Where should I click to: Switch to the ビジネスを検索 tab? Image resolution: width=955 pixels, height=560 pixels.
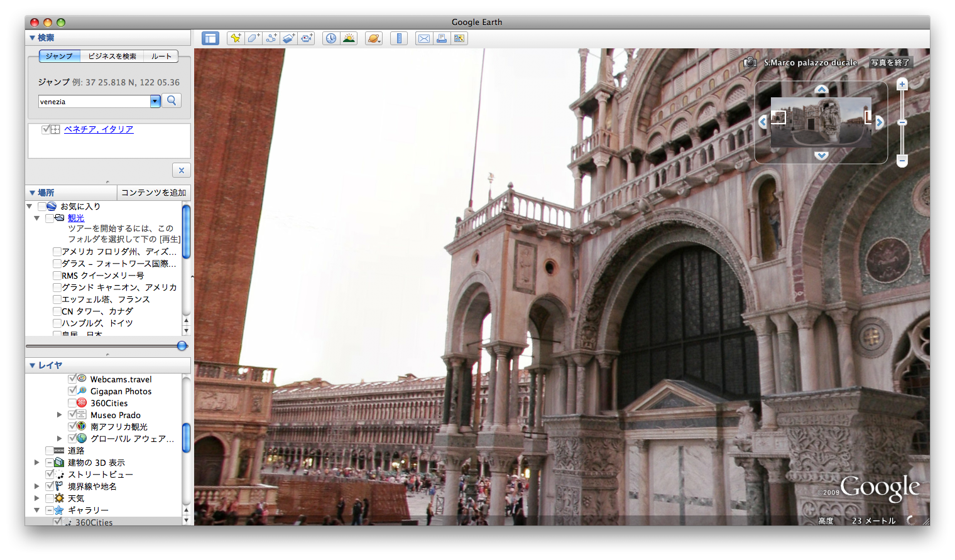pos(112,56)
